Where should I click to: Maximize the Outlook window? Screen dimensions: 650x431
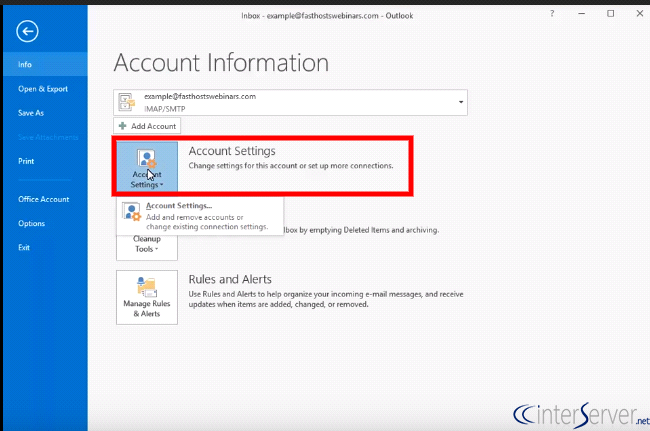pos(611,14)
